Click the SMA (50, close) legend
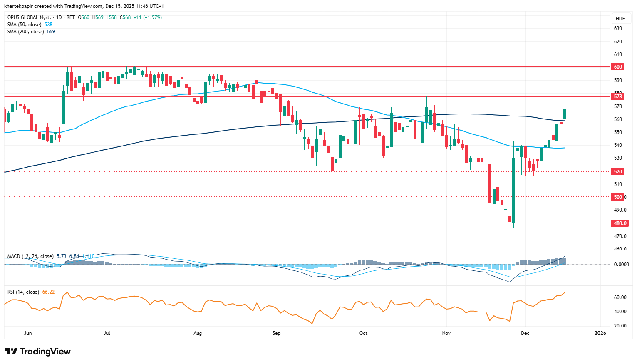This screenshot has height=364, width=637. 25,25
